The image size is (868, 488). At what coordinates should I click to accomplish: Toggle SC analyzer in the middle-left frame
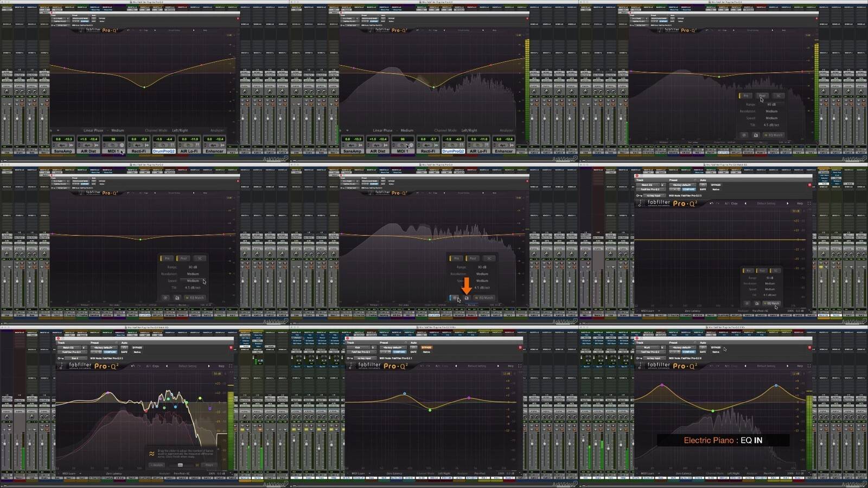point(200,258)
